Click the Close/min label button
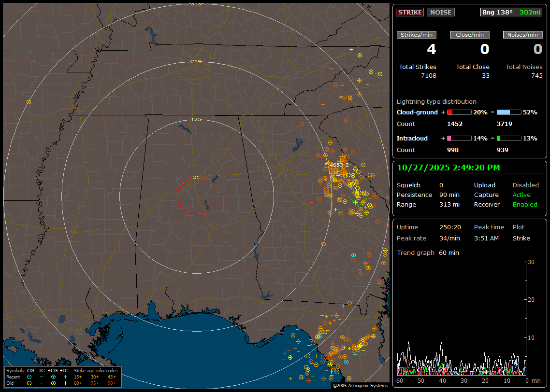Screen dimensions: 550x392 click(x=470, y=35)
